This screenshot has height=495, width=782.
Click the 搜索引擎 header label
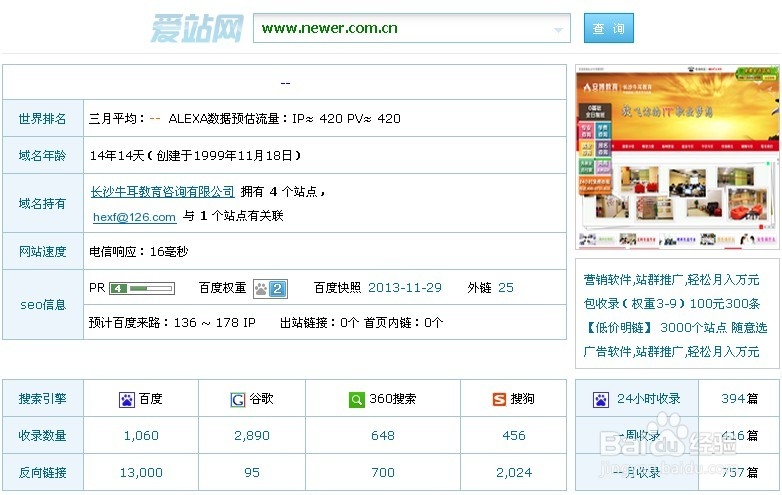tap(42, 399)
